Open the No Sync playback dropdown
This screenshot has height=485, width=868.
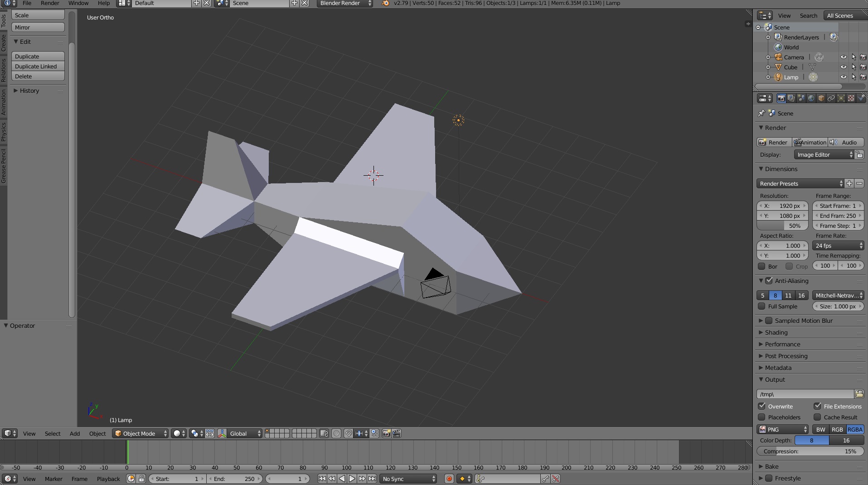(x=408, y=479)
